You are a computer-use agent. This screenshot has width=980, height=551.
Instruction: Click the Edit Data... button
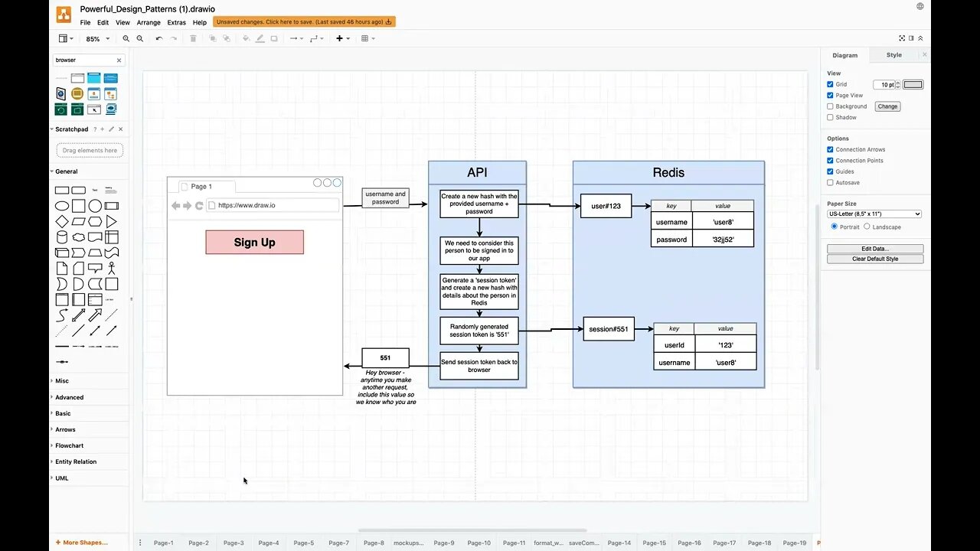(875, 249)
